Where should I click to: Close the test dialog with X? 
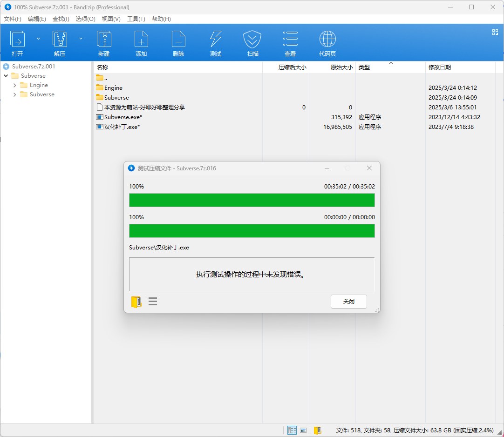pyautogui.click(x=369, y=168)
